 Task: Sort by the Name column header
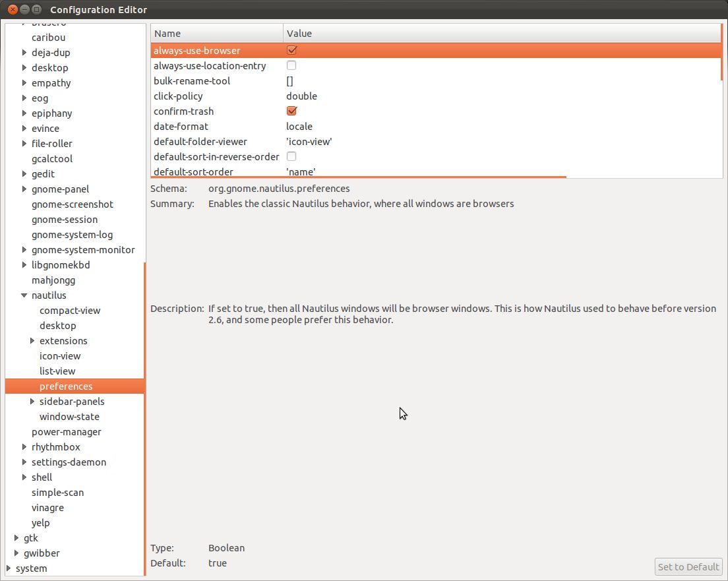coord(216,34)
